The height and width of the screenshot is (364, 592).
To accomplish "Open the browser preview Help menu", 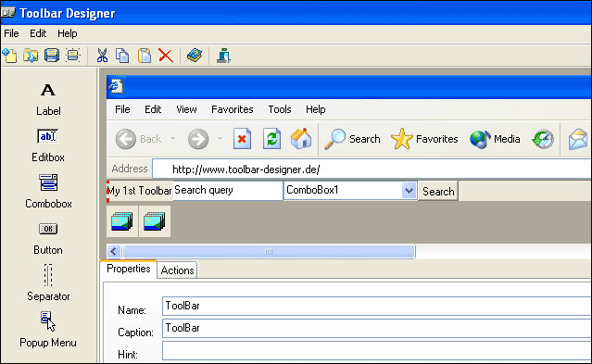I will click(x=316, y=109).
